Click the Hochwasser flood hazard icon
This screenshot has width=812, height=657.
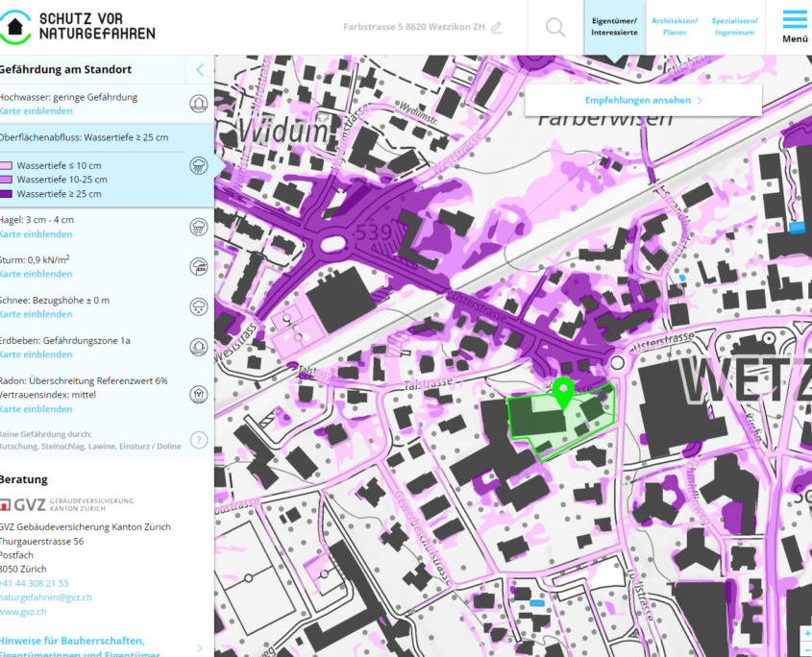click(x=199, y=104)
